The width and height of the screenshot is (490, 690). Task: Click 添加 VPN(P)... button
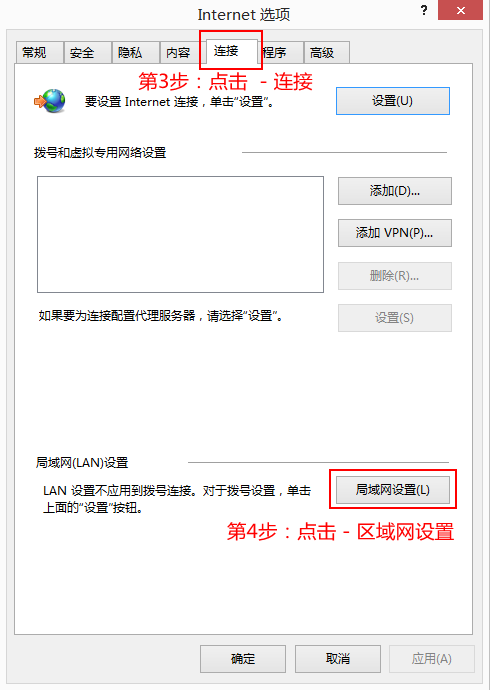pos(395,233)
